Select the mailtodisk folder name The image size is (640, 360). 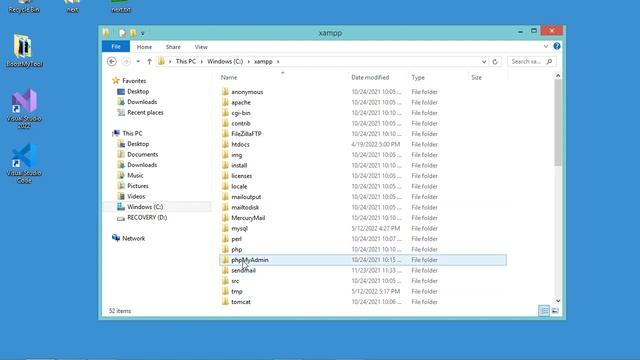point(245,207)
